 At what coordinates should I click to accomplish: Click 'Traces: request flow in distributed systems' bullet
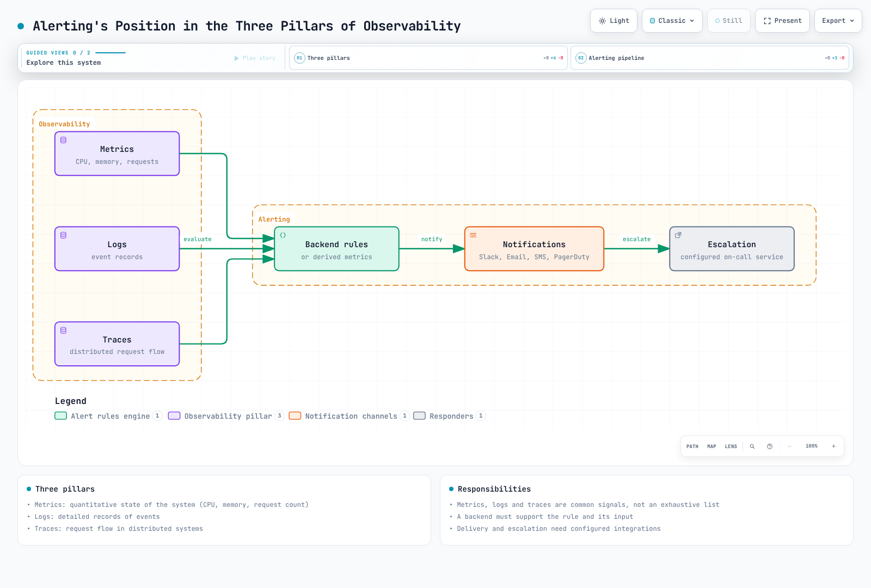click(x=119, y=529)
